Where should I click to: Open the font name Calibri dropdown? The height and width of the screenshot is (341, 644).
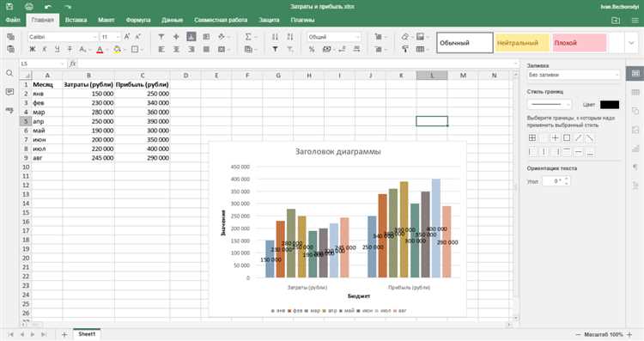coord(94,37)
